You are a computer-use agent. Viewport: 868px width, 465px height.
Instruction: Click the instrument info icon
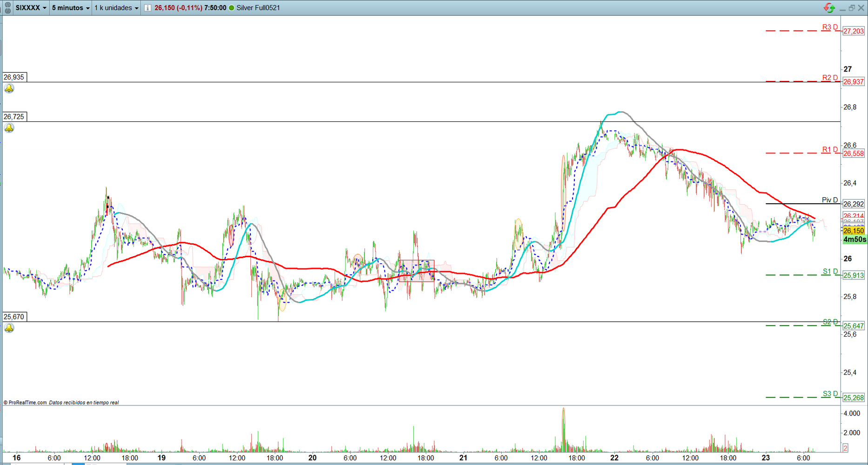click(x=148, y=8)
